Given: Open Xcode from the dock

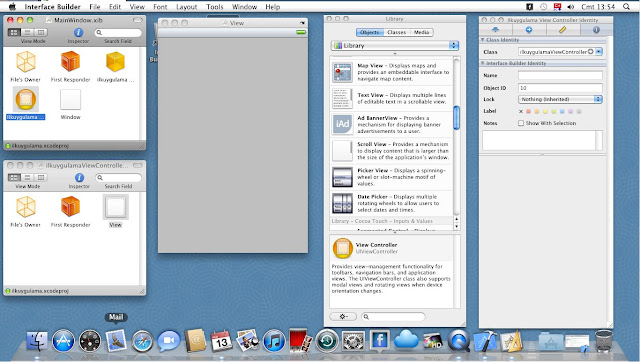Looking at the screenshot, I should (485, 340).
